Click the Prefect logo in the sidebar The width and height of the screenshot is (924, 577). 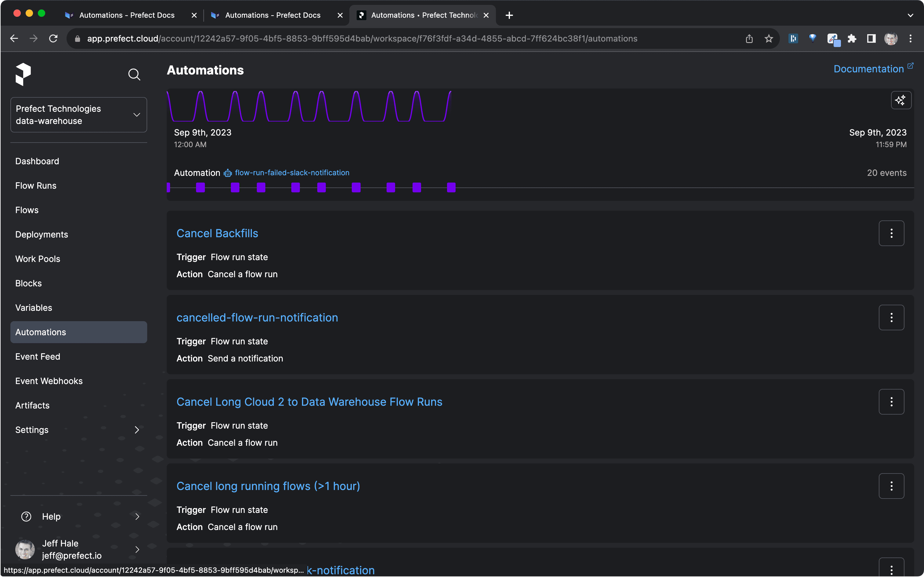pos(23,74)
